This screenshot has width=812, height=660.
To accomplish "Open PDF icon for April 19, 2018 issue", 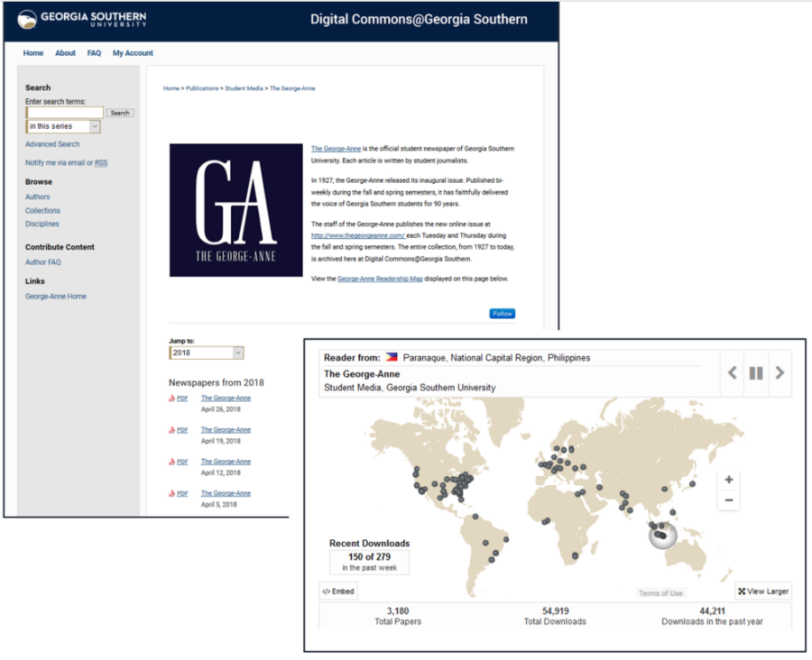I will [171, 430].
